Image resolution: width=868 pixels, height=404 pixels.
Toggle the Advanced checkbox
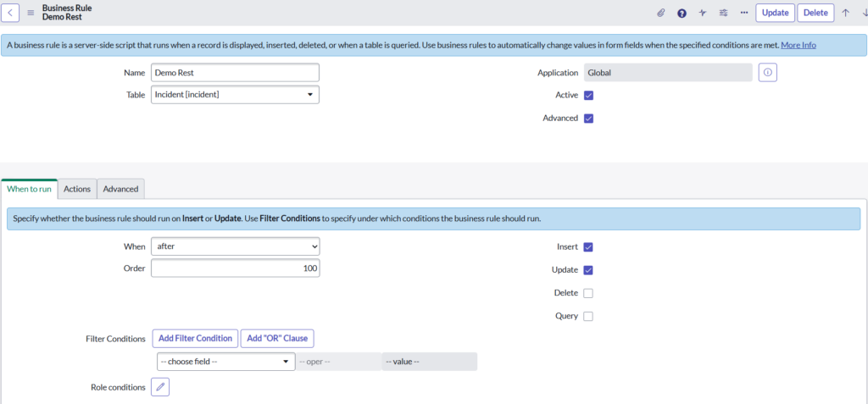589,119
